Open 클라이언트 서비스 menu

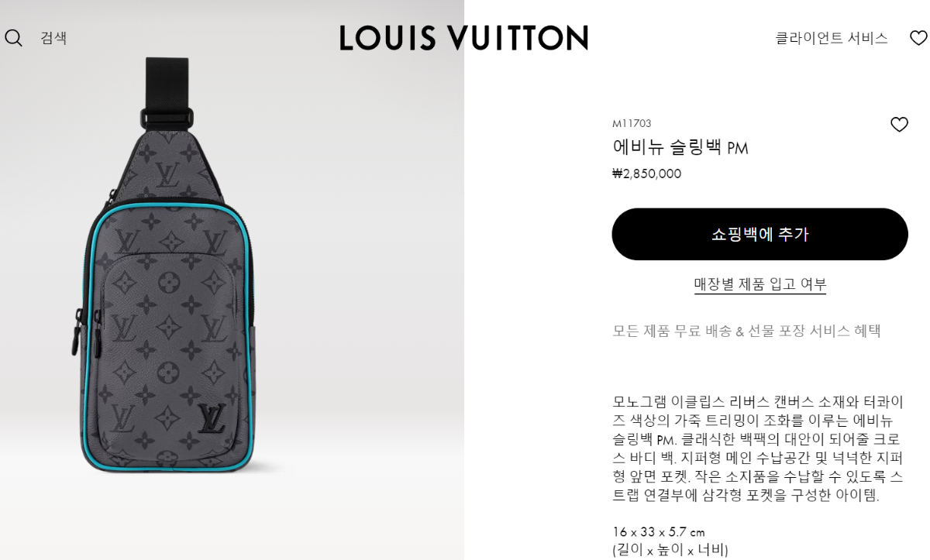tap(832, 37)
